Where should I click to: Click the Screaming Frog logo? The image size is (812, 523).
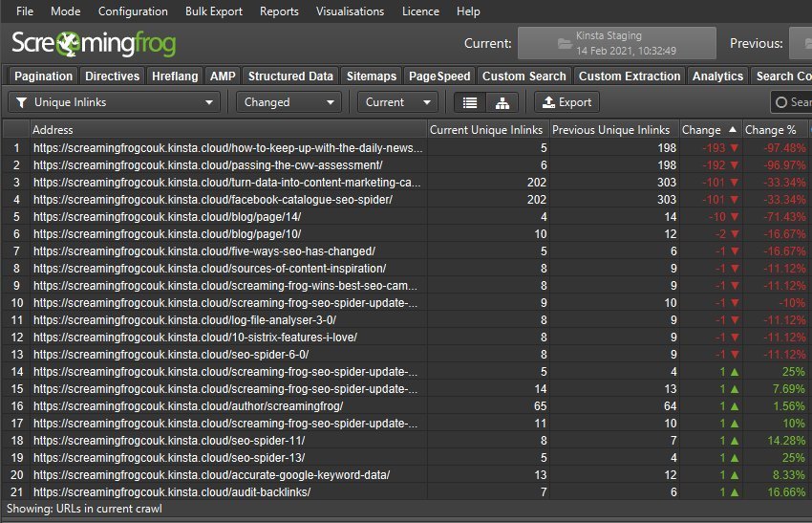pyautogui.click(x=94, y=44)
